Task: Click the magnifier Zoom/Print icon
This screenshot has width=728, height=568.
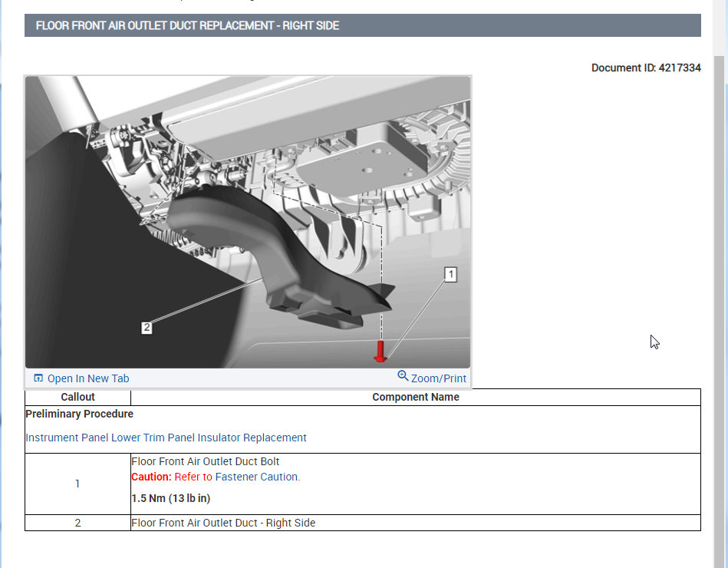Action: pyautogui.click(x=403, y=376)
